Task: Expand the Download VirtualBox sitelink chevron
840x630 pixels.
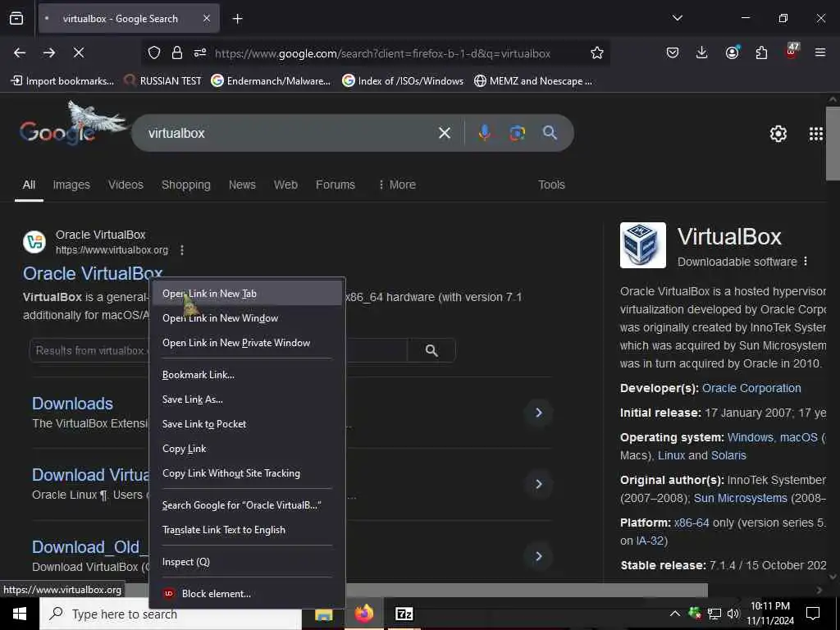Action: (538, 484)
